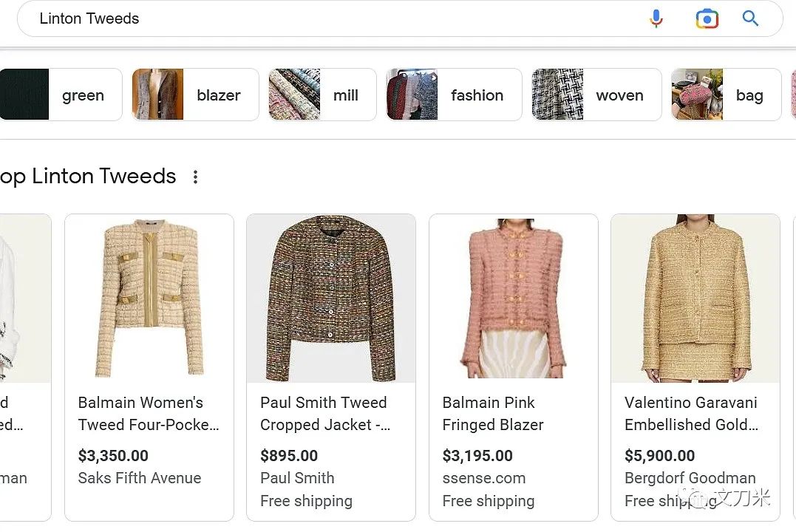Viewport: 796px width, 532px height.
Task: Select the green filter chip
Action: 61,95
